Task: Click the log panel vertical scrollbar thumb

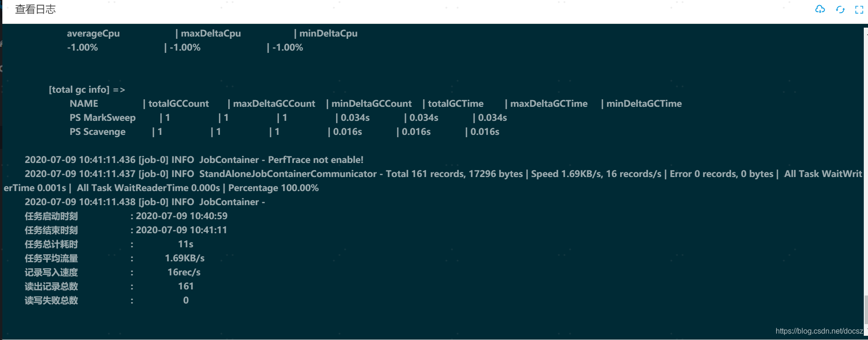Action: (866, 309)
